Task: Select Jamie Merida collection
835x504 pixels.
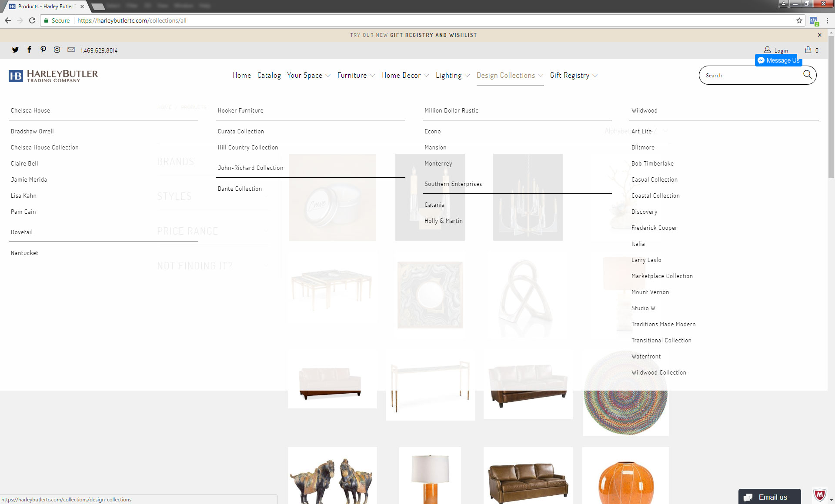Action: pos(29,179)
